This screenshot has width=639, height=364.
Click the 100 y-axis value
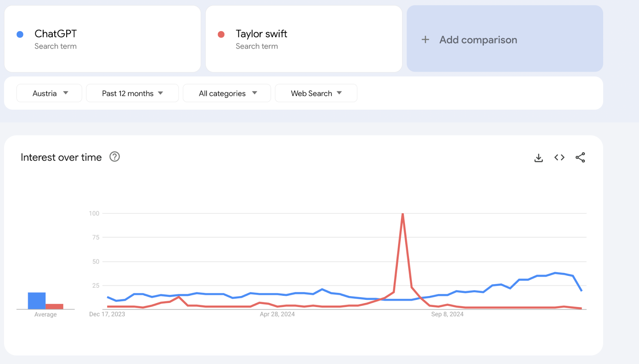click(x=94, y=214)
